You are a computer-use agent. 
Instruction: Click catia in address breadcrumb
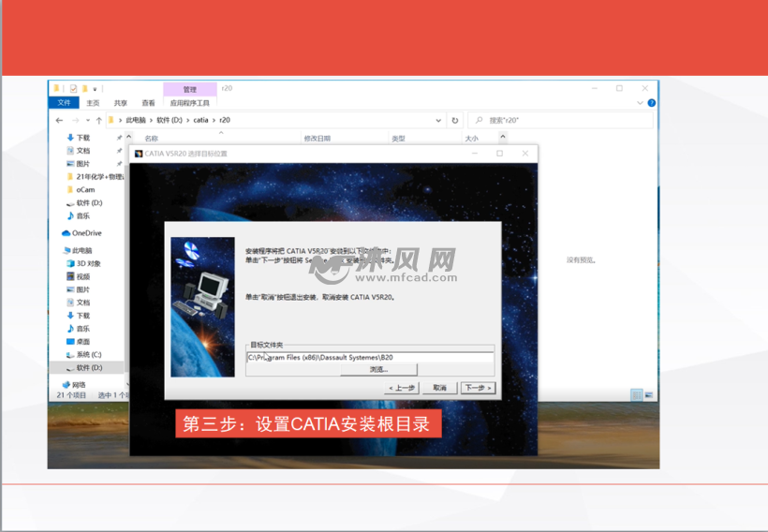(x=200, y=120)
